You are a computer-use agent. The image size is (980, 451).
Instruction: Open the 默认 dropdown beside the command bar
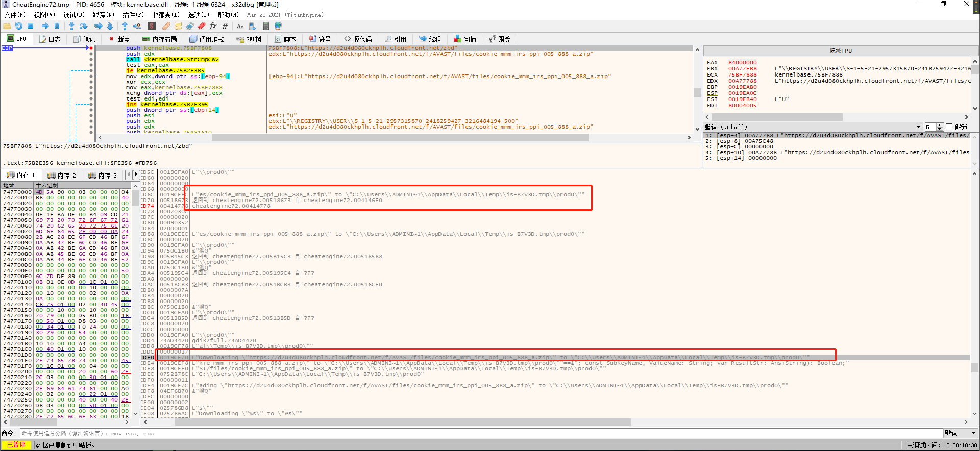pyautogui.click(x=961, y=433)
